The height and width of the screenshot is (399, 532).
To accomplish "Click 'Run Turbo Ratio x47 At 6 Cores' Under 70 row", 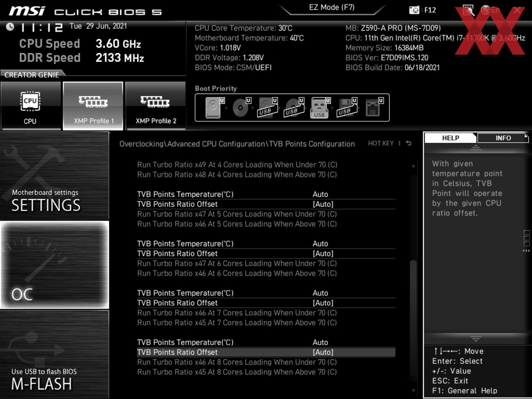I will [237, 263].
